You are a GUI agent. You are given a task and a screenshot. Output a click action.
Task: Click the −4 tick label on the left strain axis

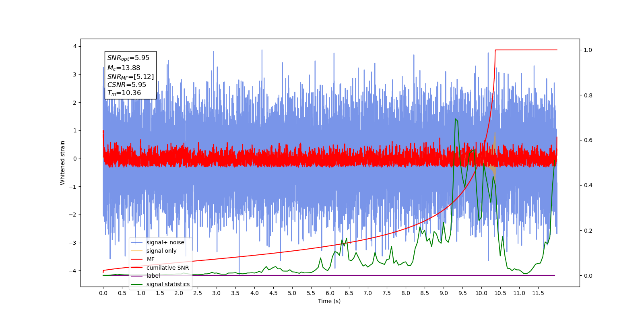tap(73, 270)
